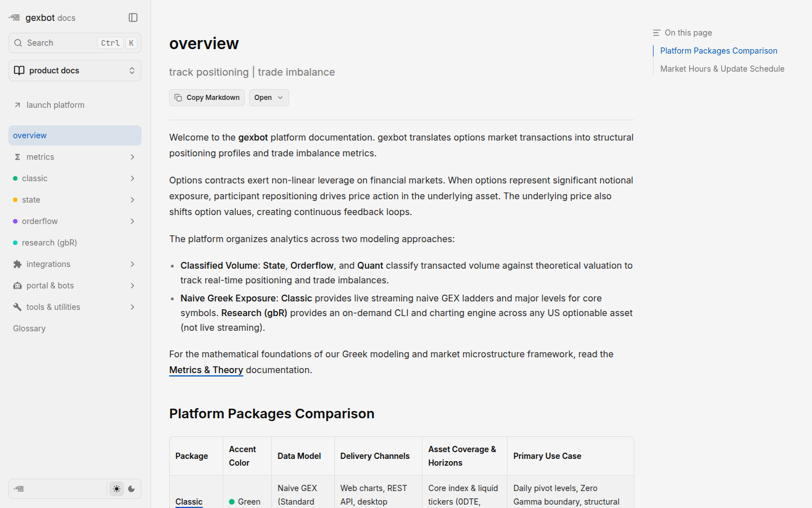The height and width of the screenshot is (508, 812).
Task: Click the copy icon in Copy Markdown
Action: tap(178, 98)
